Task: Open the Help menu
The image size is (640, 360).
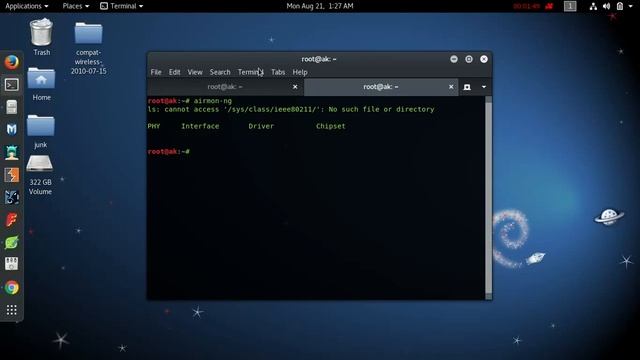Action: [x=300, y=72]
